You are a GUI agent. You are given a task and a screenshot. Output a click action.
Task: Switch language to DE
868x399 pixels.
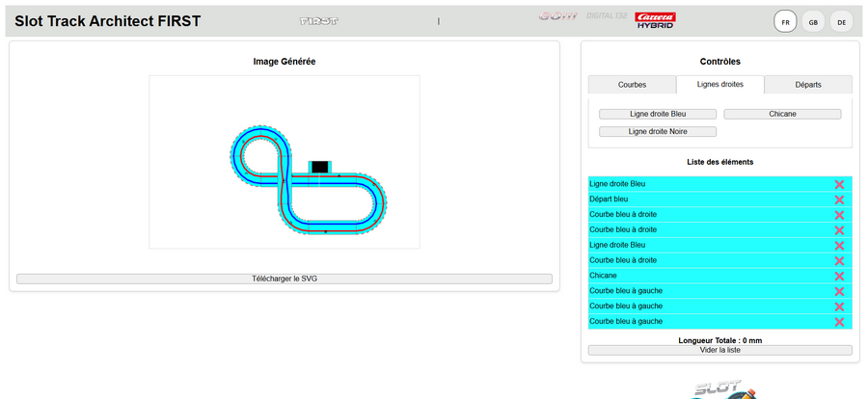point(841,22)
